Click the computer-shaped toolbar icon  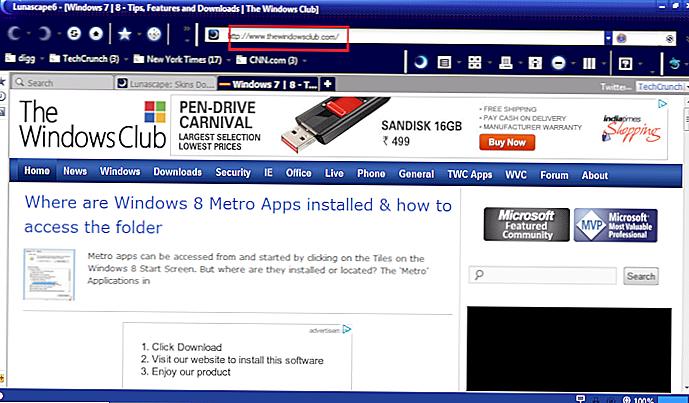click(x=505, y=63)
